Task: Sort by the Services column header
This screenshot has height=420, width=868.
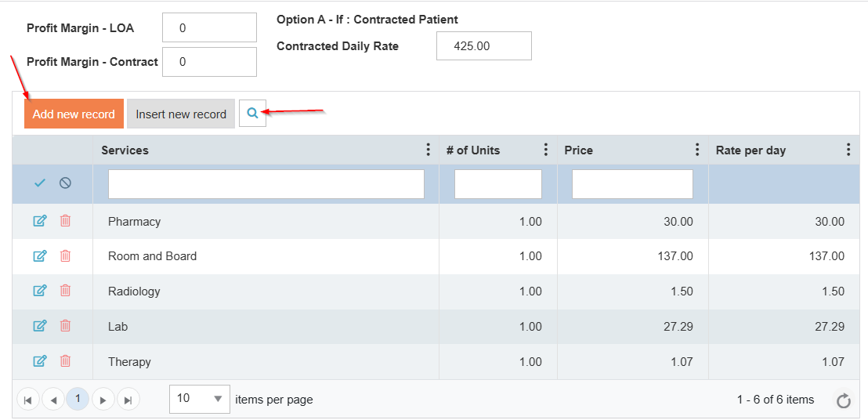Action: click(125, 150)
